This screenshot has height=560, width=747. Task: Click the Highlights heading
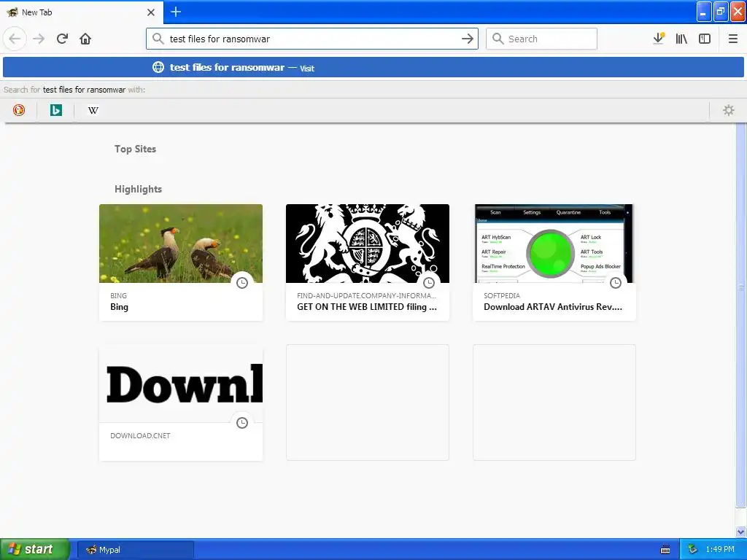click(x=138, y=189)
